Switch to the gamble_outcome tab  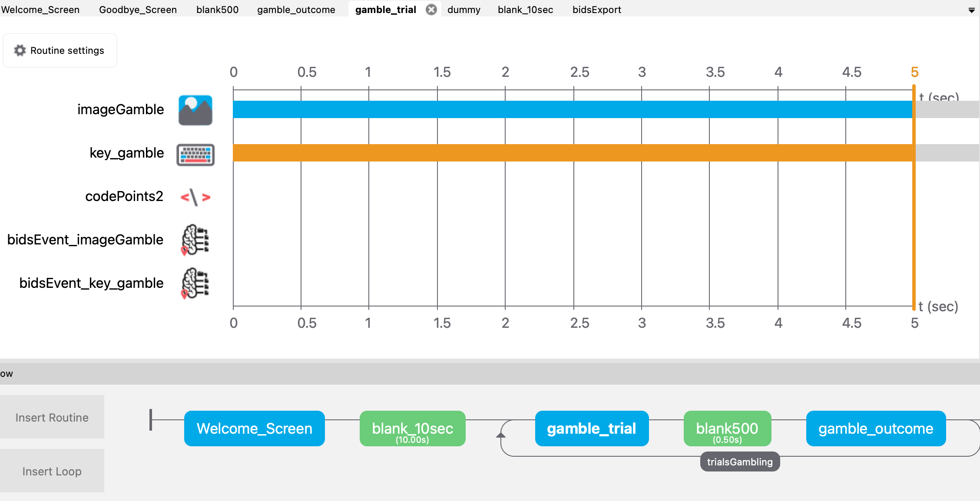click(x=296, y=10)
